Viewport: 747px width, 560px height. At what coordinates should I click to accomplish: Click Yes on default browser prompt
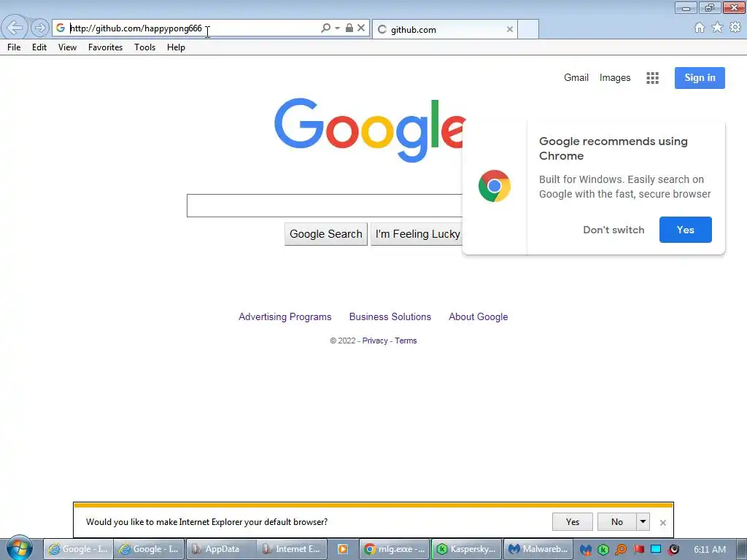click(572, 521)
